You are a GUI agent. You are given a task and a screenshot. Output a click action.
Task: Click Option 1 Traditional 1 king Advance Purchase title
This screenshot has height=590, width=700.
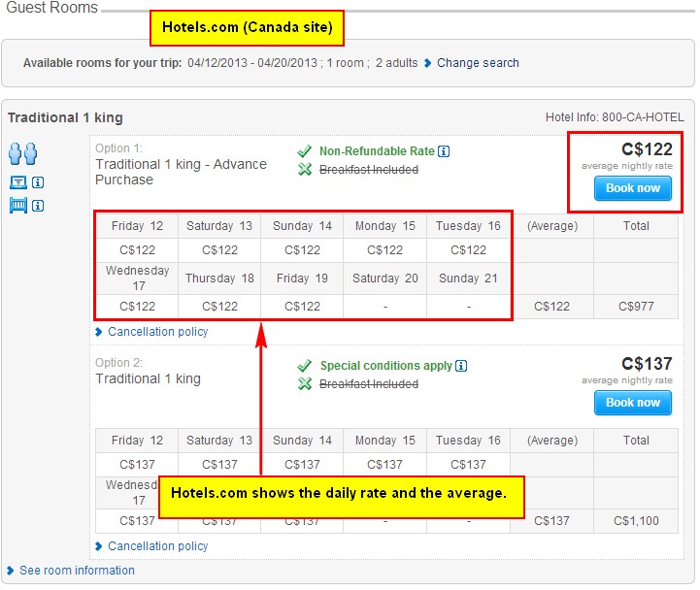181,172
